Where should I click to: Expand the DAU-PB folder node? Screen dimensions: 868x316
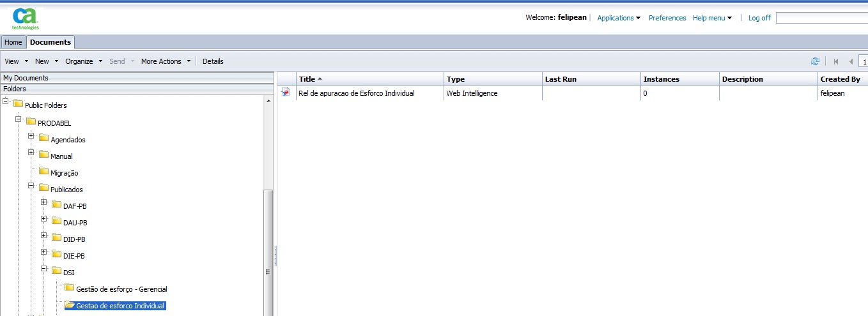tap(44, 219)
